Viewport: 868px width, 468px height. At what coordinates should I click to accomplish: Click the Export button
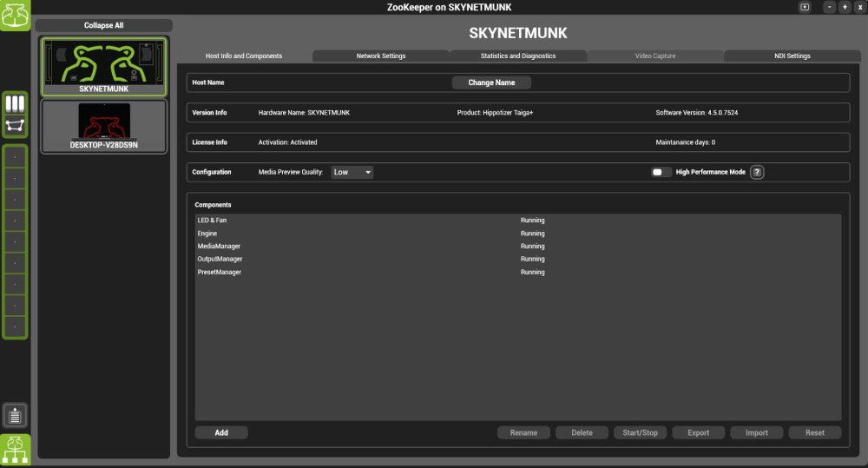[x=699, y=432]
